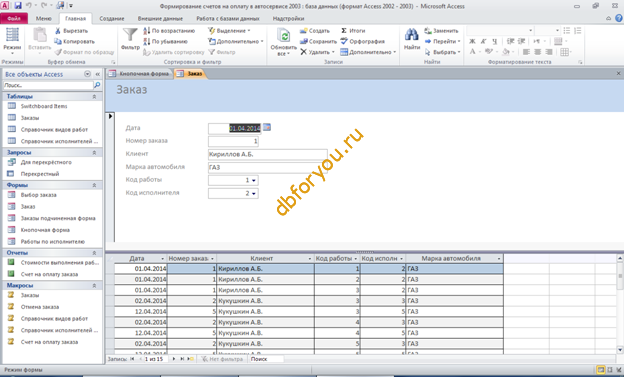
Task: Switch to the Надстройки tab
Action: (x=289, y=18)
